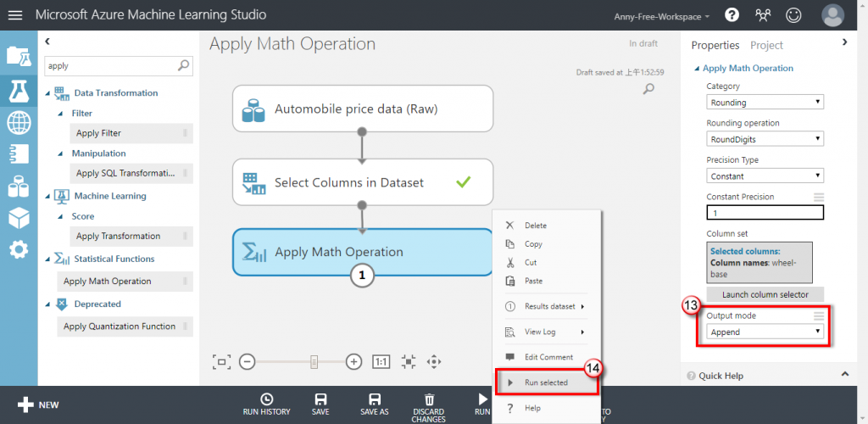Open Experiments flask icon in sidebar
The height and width of the screenshot is (424, 868).
(x=19, y=90)
